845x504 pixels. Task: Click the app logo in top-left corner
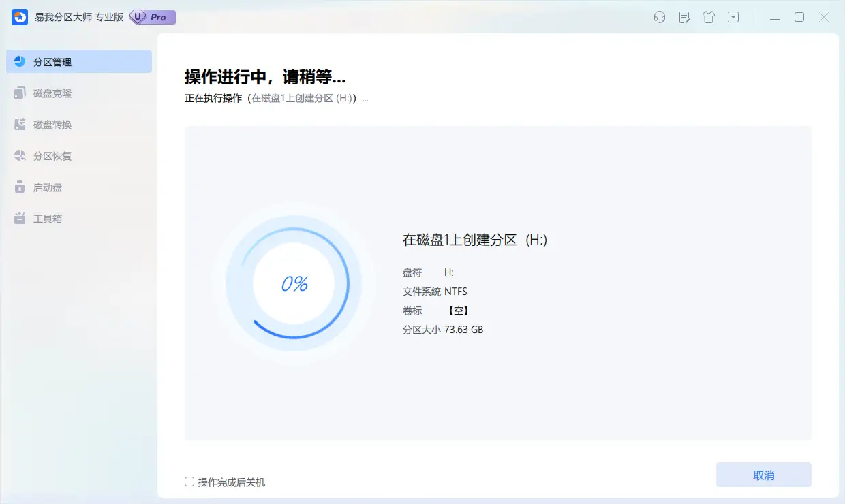click(x=18, y=16)
